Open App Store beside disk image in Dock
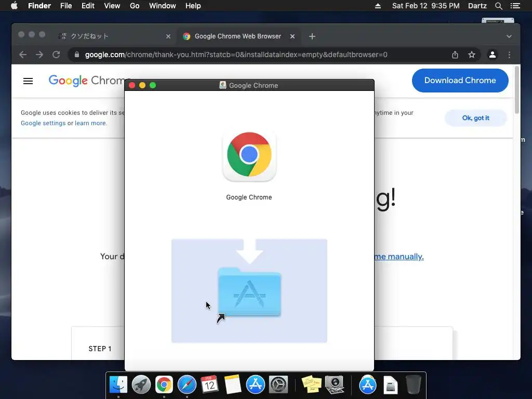Screen dimensions: 532x399 368,385
